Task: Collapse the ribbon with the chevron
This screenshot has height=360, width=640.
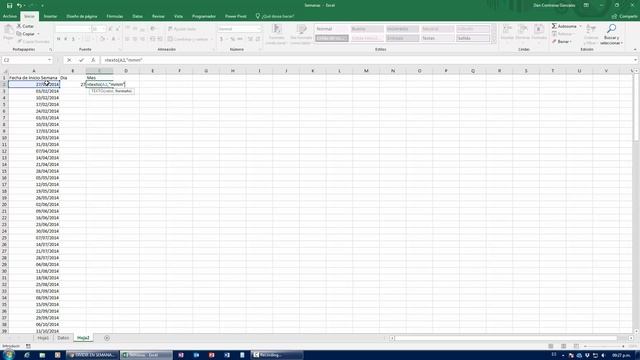Action: tap(635, 49)
